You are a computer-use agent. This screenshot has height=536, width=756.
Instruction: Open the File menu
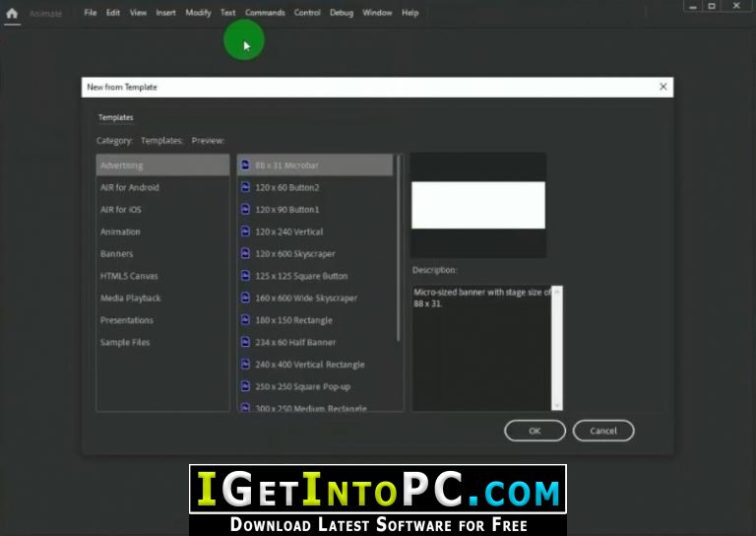(91, 13)
